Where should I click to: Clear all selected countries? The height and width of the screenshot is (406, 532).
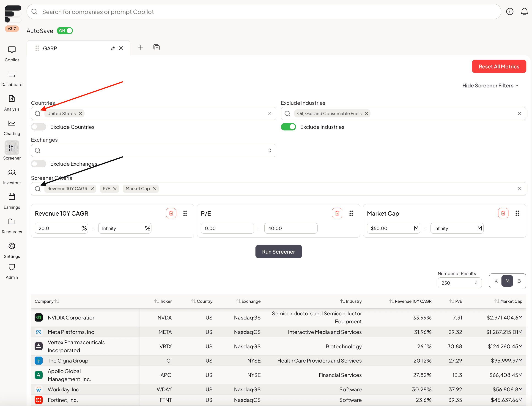(270, 113)
